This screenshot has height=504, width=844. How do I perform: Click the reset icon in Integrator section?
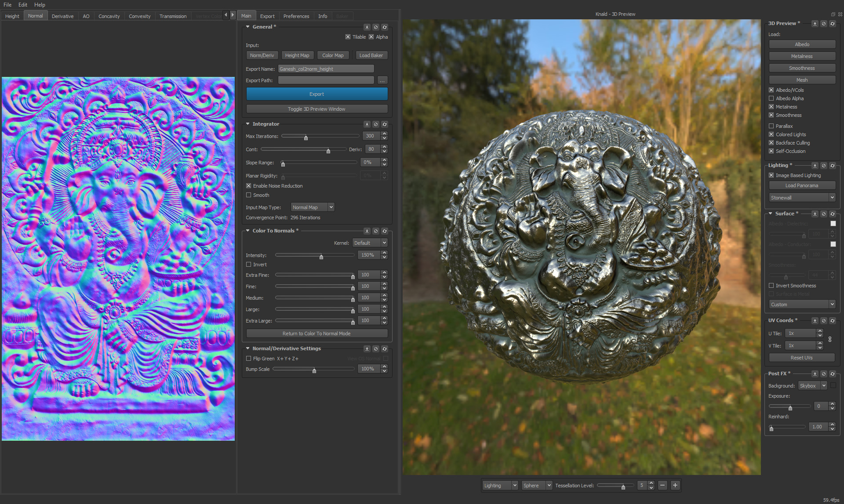coord(384,124)
